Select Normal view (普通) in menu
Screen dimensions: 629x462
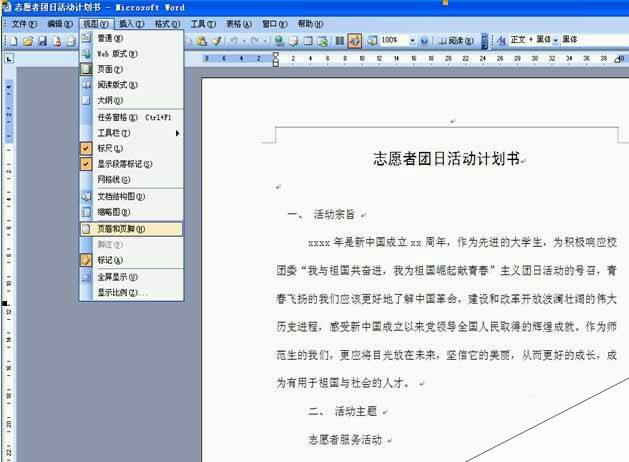(132, 38)
